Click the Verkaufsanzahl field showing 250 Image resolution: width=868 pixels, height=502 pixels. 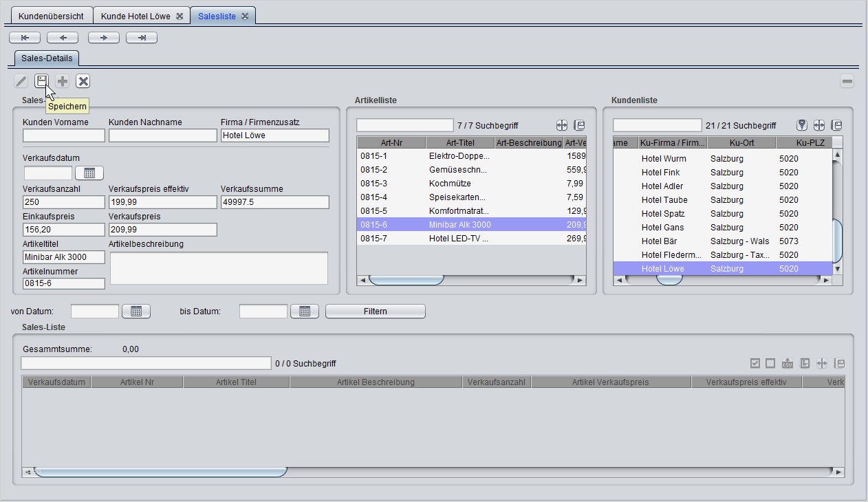click(x=64, y=202)
